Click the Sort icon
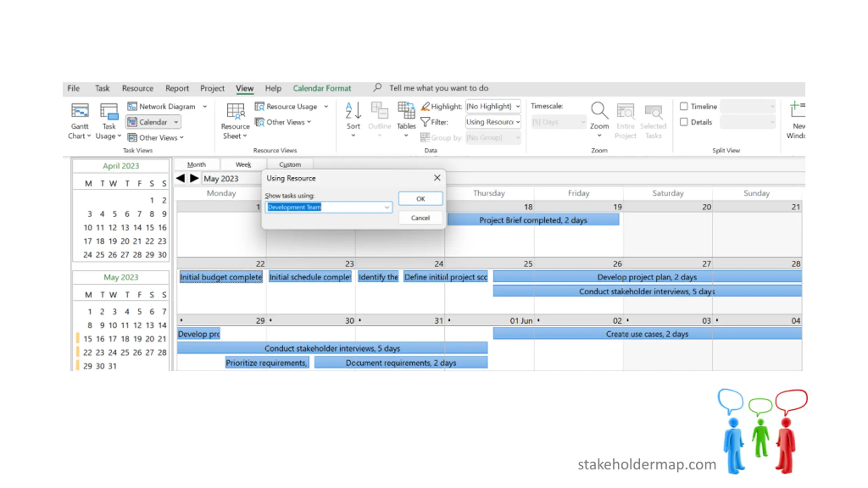The image size is (868, 488). point(353,110)
